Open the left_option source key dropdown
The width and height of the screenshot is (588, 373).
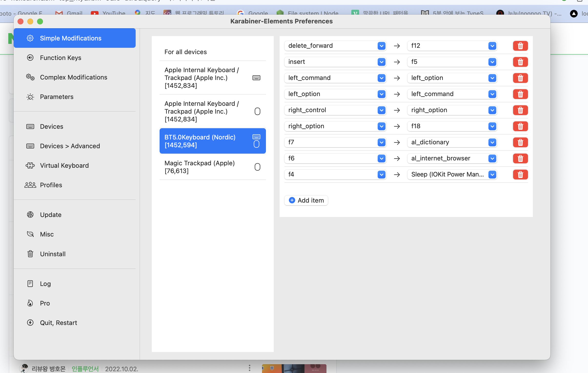point(335,94)
